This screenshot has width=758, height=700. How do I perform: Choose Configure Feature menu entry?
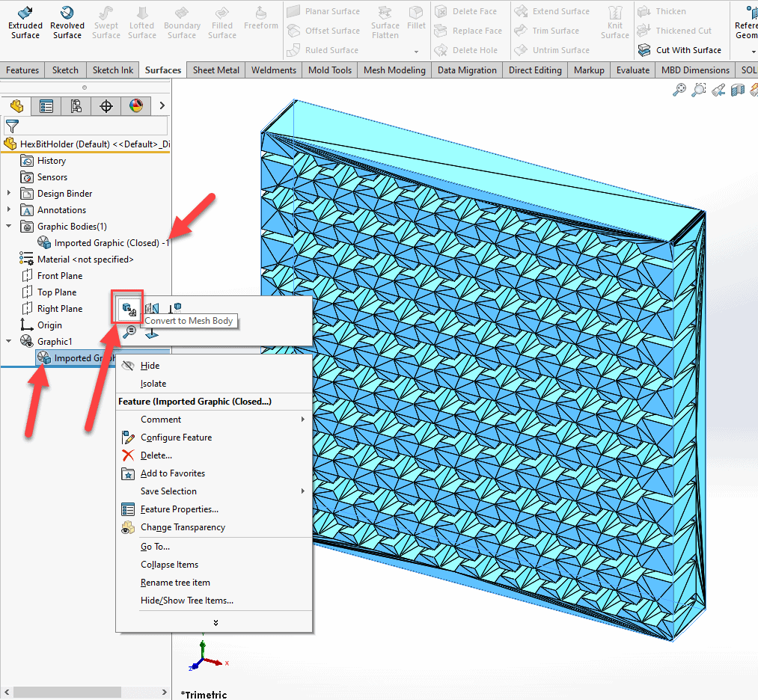point(214,437)
